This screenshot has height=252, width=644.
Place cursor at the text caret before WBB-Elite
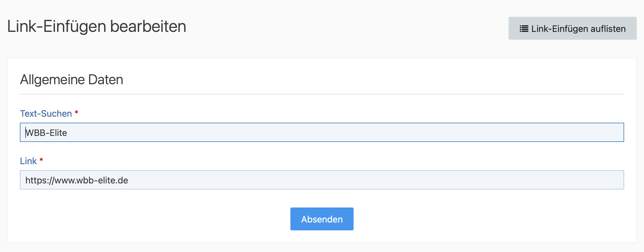(26, 133)
